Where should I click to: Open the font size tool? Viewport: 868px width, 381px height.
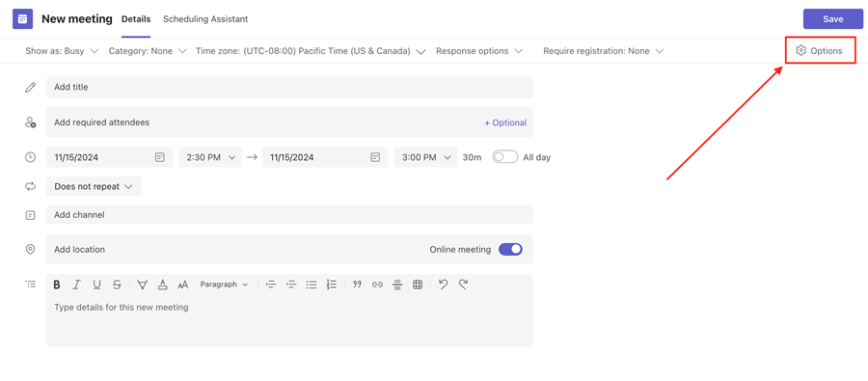[x=183, y=285]
